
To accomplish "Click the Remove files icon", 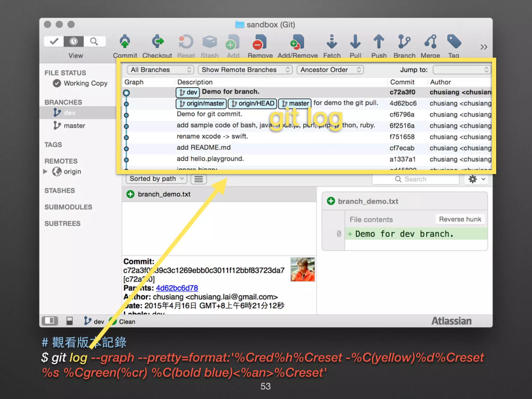I will 260,42.
